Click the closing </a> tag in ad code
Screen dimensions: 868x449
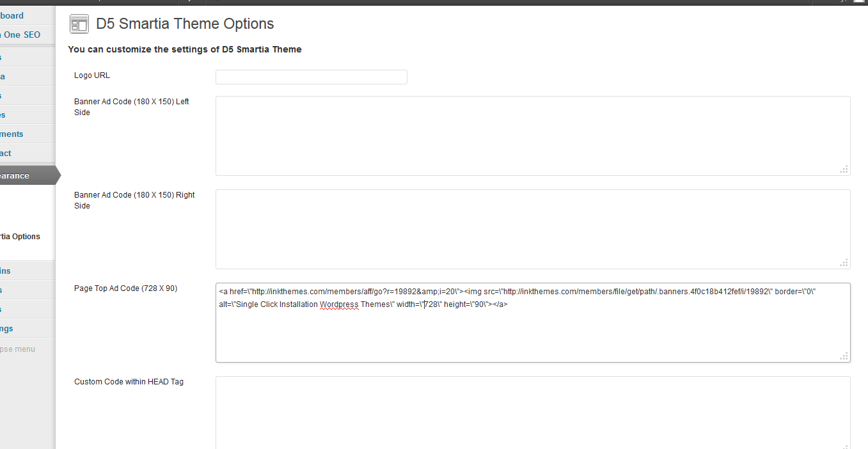tap(500, 305)
